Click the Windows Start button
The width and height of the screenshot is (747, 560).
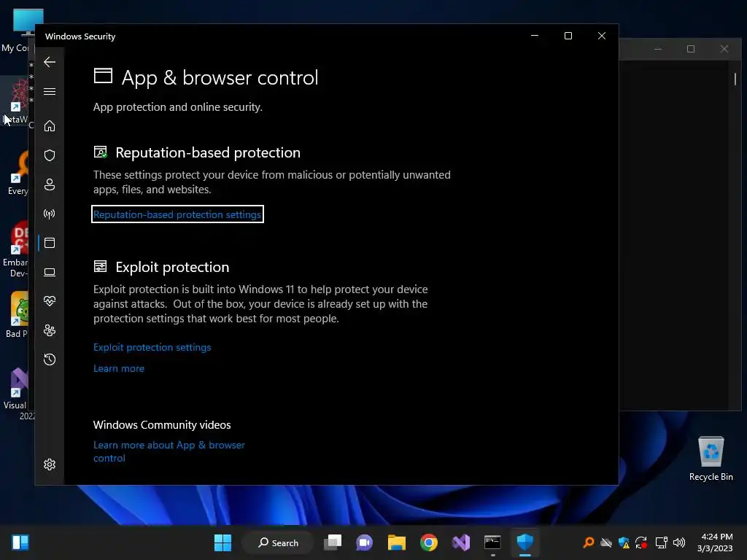coord(222,542)
